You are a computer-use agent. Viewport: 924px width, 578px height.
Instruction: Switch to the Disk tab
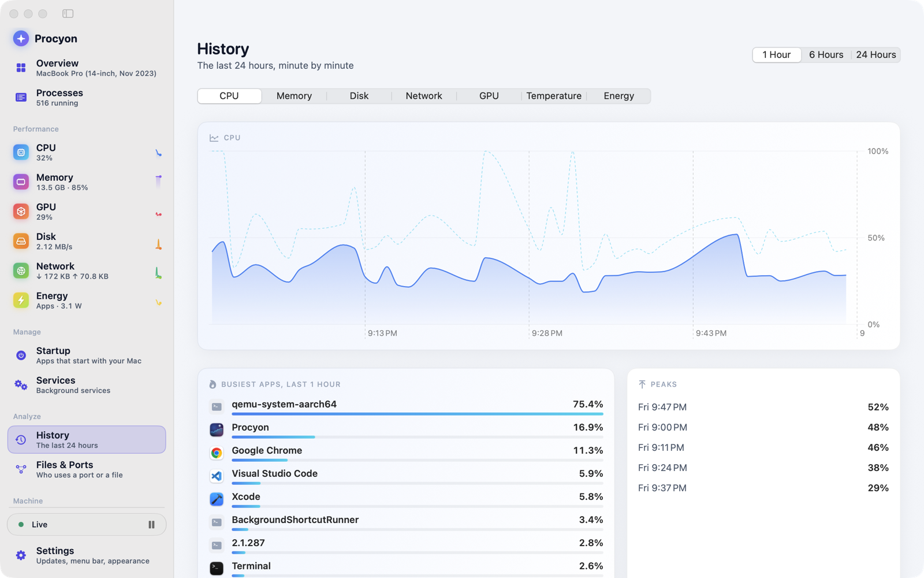[x=359, y=96]
